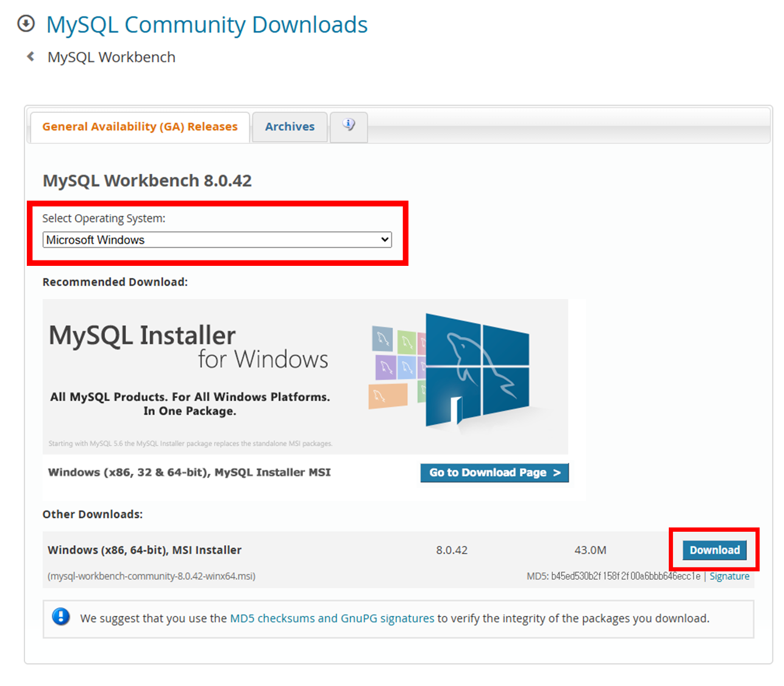
Task: Click the MySQL Installer for Windows banner
Action: [x=305, y=377]
